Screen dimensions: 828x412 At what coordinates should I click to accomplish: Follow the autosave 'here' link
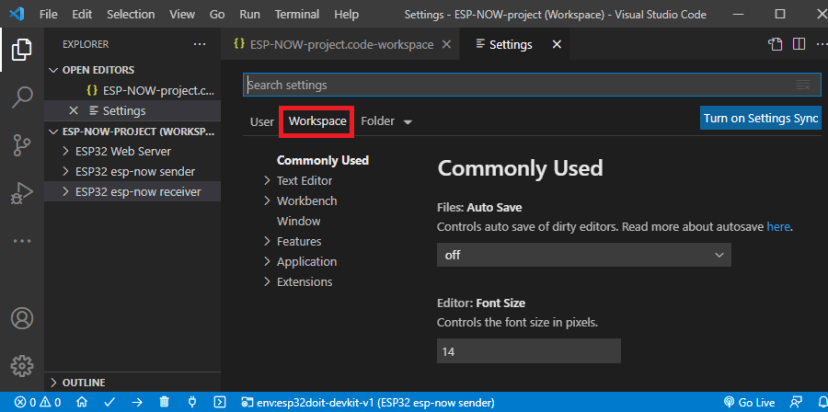point(778,227)
